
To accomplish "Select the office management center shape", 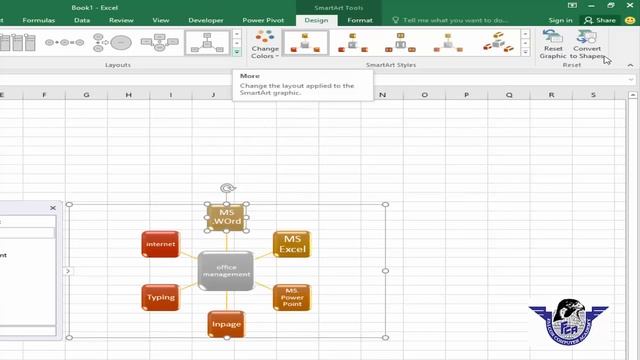I will (x=226, y=271).
